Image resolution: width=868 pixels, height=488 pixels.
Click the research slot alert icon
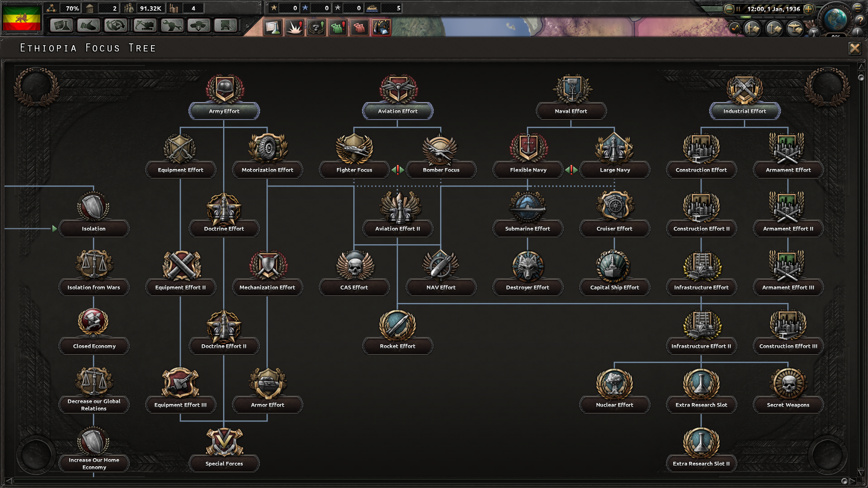[273, 28]
